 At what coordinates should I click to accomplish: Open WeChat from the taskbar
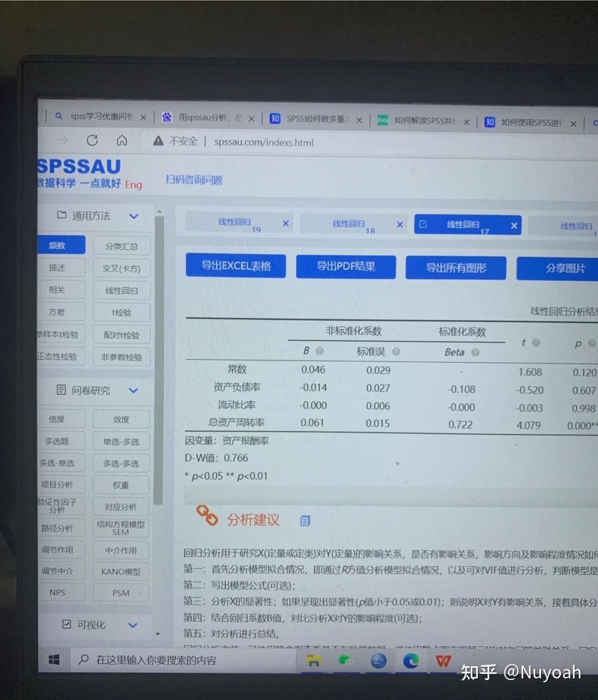(346, 660)
